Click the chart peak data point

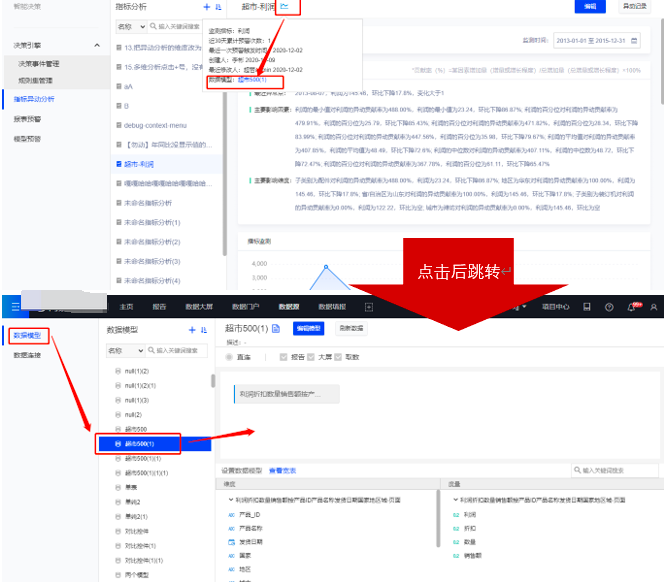(326, 267)
